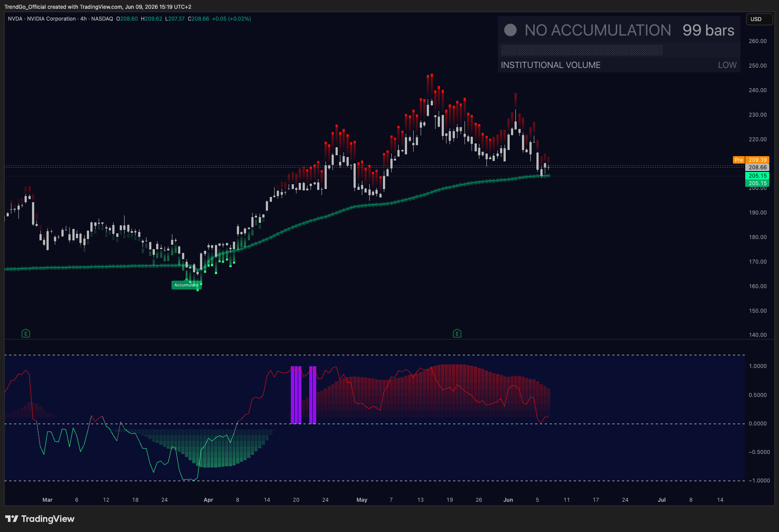This screenshot has height=532, width=779.
Task: Click the 140.00 price axis label
Action: click(758, 335)
